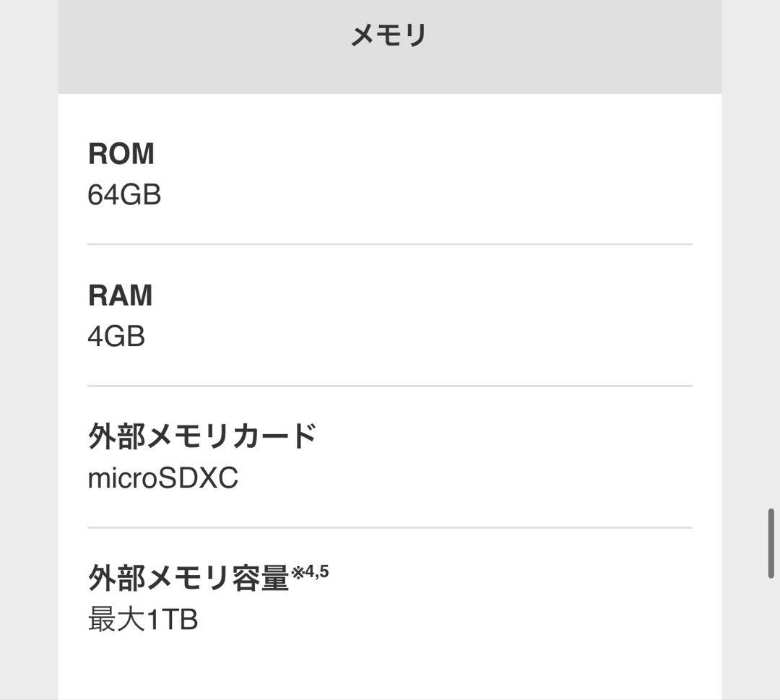Click the vertical scrollbar thumb
Image resolution: width=780 pixels, height=700 pixels.
pyautogui.click(x=771, y=543)
